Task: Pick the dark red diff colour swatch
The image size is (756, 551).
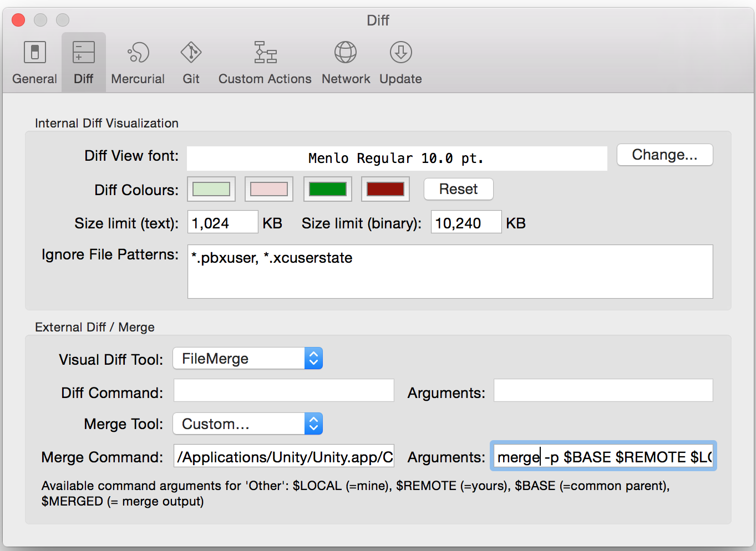Action: (385, 189)
